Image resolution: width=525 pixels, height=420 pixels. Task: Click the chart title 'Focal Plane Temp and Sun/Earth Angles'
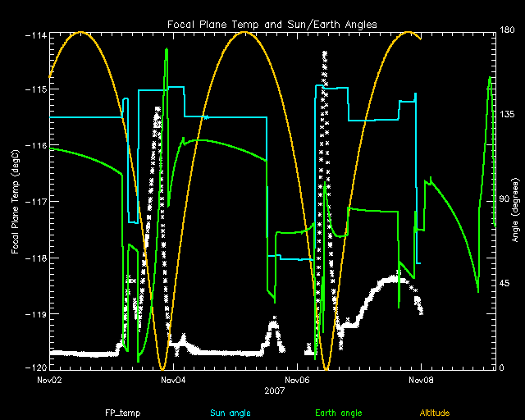click(x=271, y=25)
